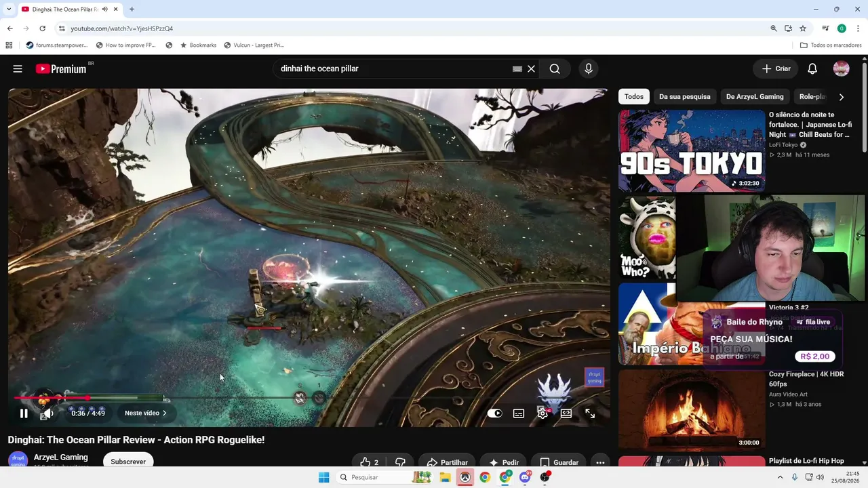Screen dimensions: 868x488
Task: Open video player settings gear
Action: point(542,413)
